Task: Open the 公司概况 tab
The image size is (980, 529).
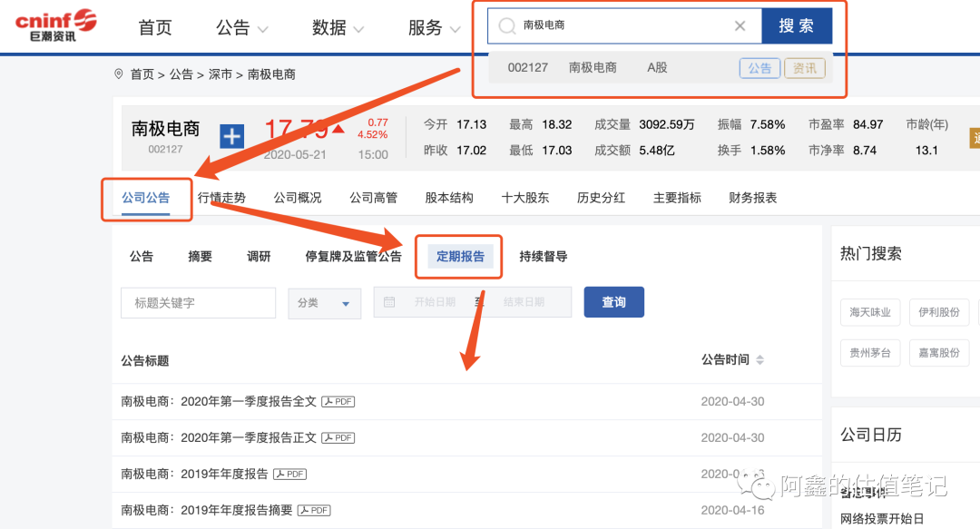Action: coord(298,198)
